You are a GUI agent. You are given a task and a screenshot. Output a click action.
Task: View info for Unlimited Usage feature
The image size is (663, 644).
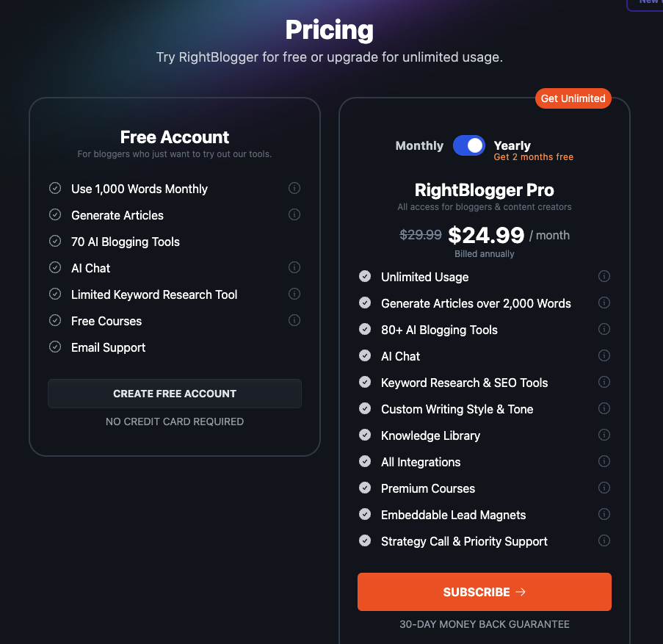[x=604, y=277]
